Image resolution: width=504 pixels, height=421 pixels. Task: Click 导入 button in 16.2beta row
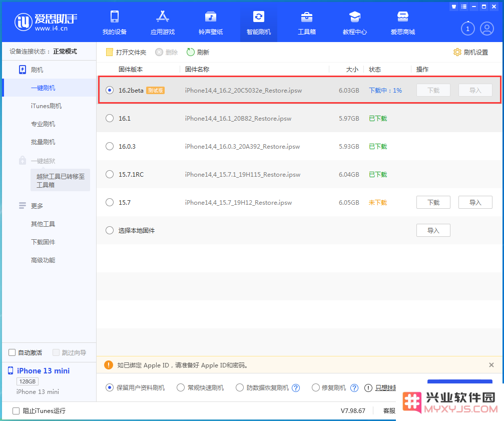click(x=475, y=90)
